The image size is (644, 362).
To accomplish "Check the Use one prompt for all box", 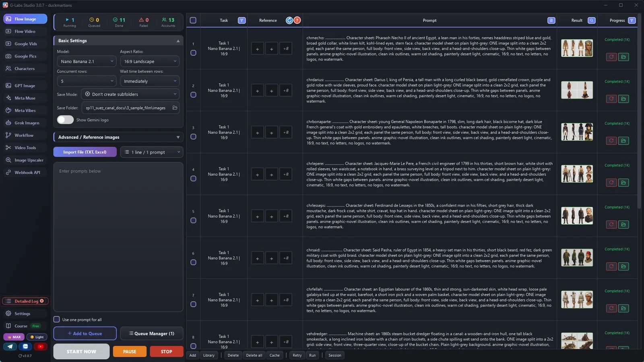I will point(57,319).
